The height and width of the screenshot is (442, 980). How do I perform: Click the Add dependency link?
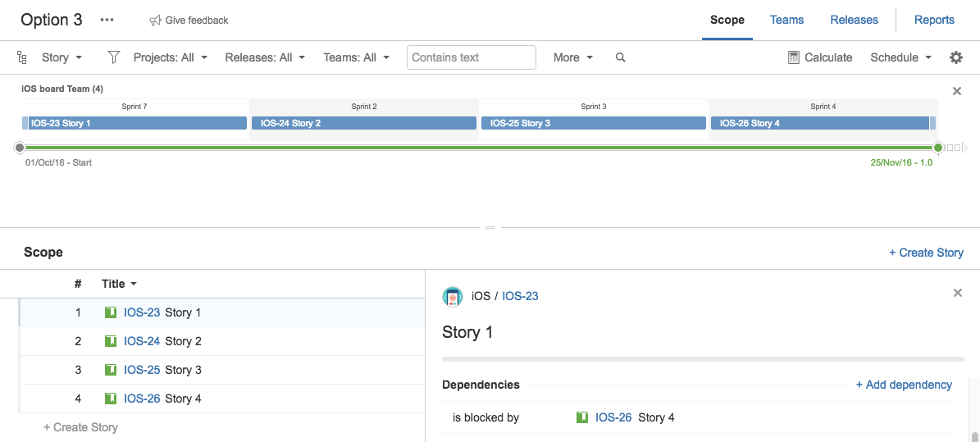pyautogui.click(x=904, y=385)
